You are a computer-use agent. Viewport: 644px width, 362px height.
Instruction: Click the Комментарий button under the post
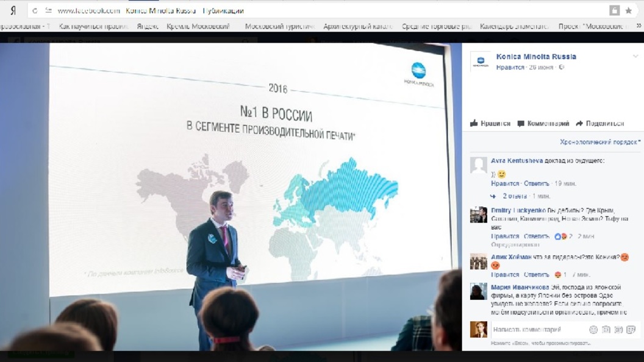point(543,123)
